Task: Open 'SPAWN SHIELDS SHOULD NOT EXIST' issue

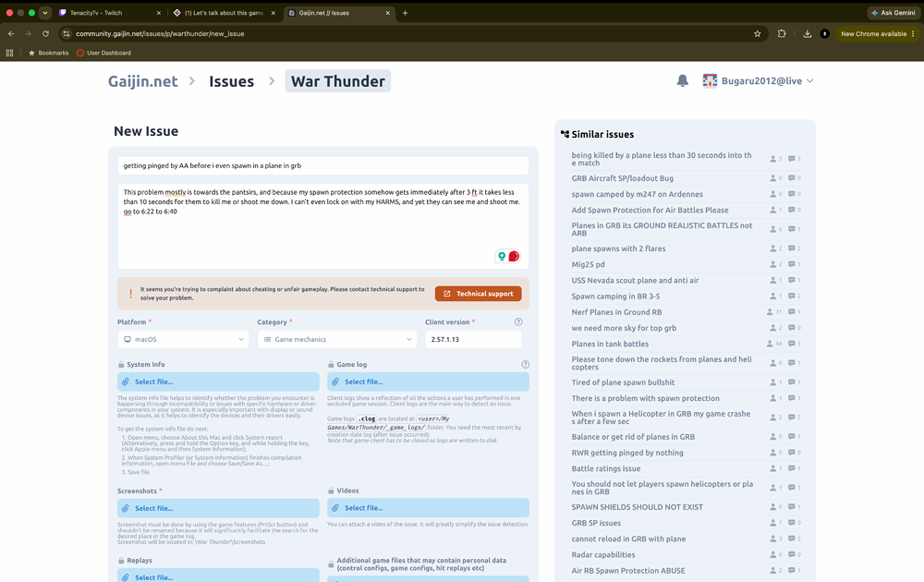Action: point(637,506)
